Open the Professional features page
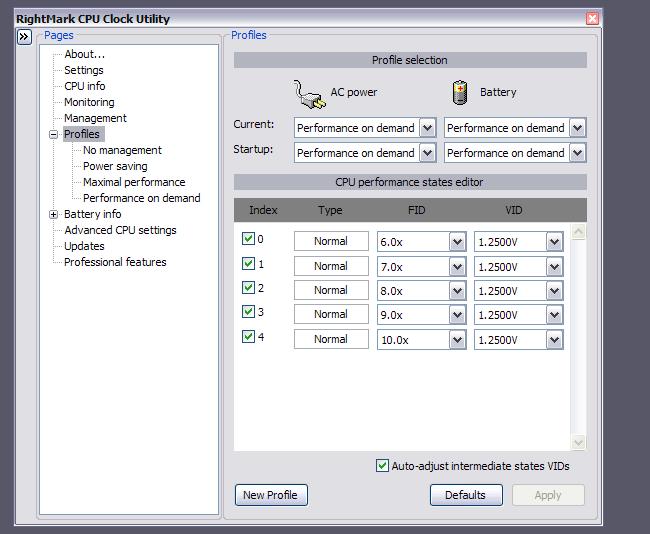This screenshot has width=650, height=534. click(x=115, y=262)
